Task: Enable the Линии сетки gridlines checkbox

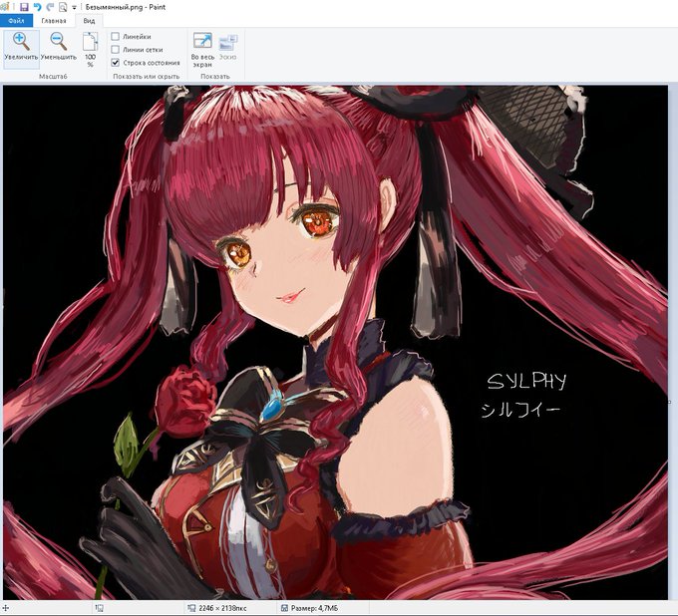Action: pos(115,50)
